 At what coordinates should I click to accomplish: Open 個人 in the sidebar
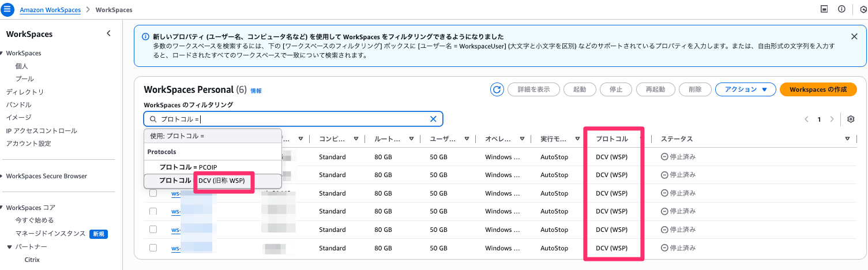pos(21,66)
